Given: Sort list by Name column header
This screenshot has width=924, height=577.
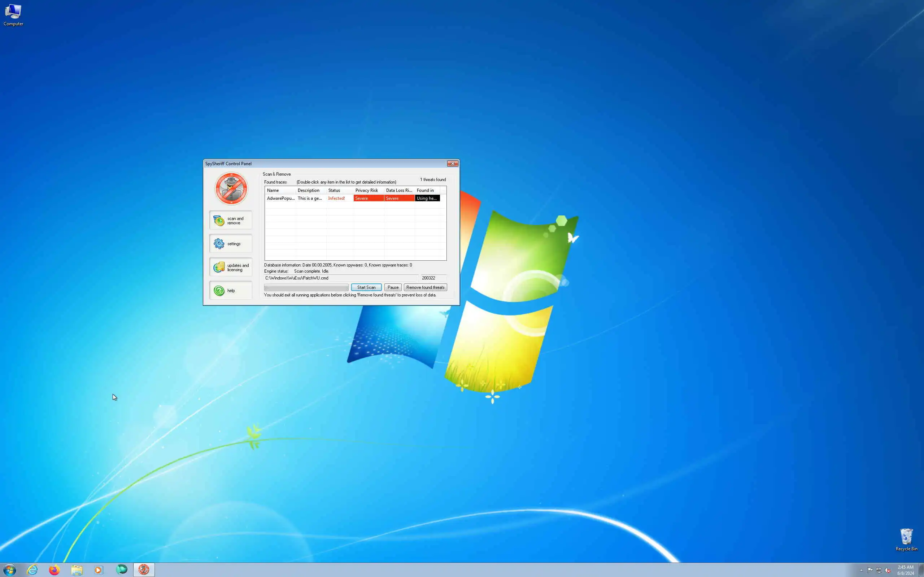Looking at the screenshot, I should [280, 190].
